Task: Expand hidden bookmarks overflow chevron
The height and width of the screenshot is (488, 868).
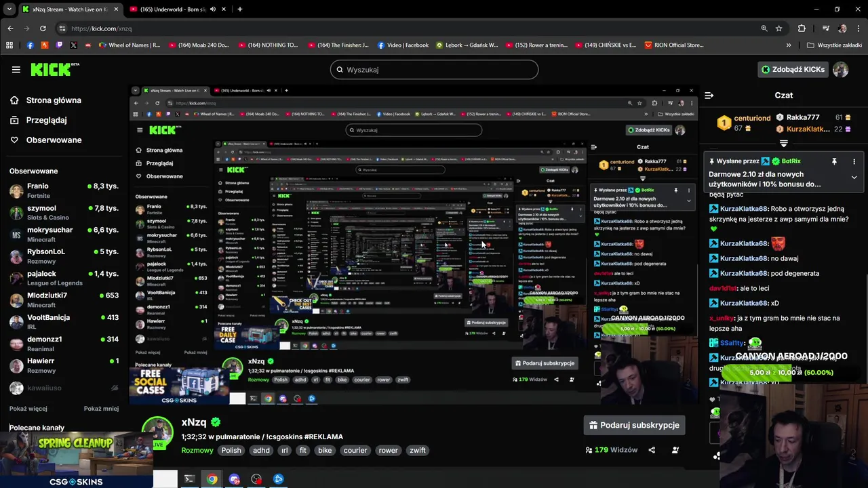Action: [x=788, y=45]
